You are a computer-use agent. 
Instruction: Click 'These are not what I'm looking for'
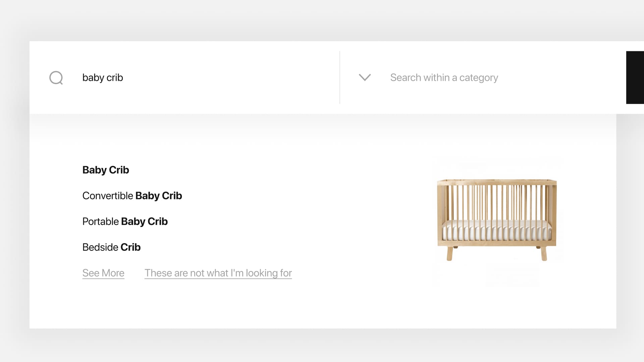[x=218, y=273]
